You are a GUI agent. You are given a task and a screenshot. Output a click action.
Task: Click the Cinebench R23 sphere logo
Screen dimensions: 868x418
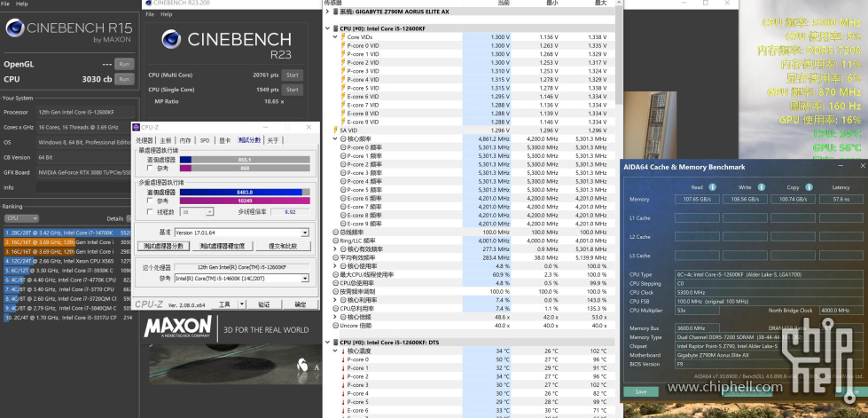tap(172, 39)
